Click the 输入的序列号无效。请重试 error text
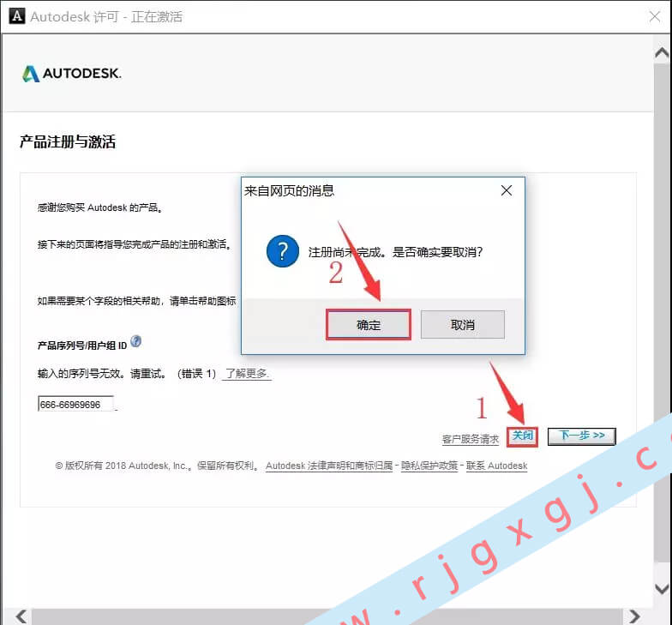The width and height of the screenshot is (672, 625). click(x=101, y=374)
